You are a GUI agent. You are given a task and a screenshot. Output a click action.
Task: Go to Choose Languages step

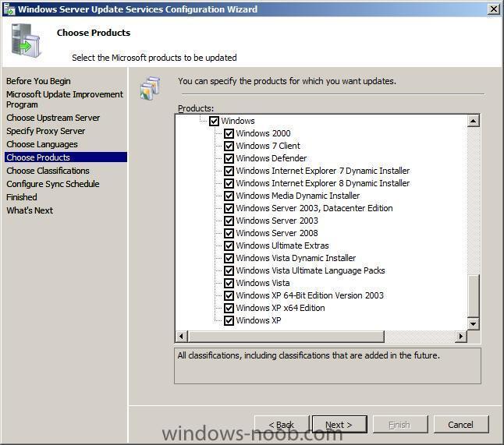tap(42, 144)
